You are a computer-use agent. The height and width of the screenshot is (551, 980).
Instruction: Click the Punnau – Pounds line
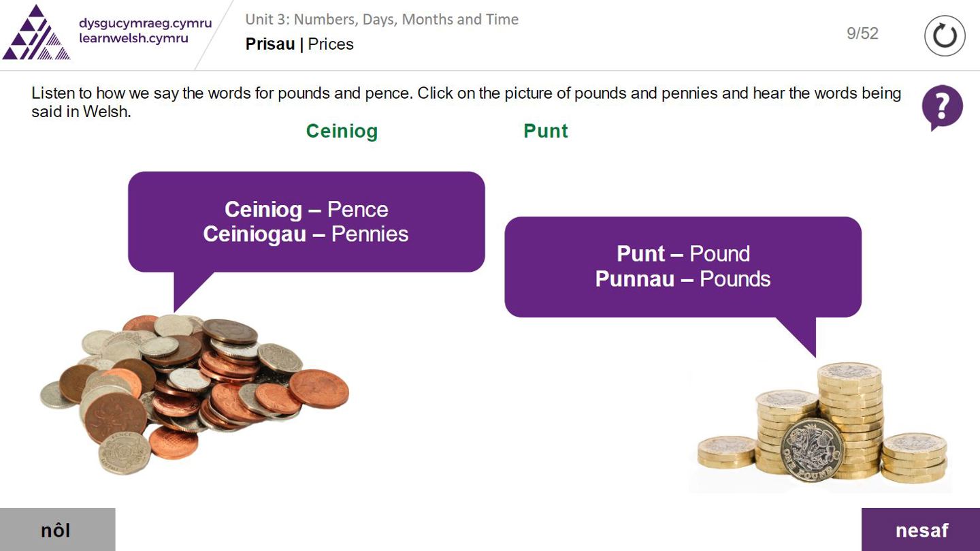tap(683, 279)
